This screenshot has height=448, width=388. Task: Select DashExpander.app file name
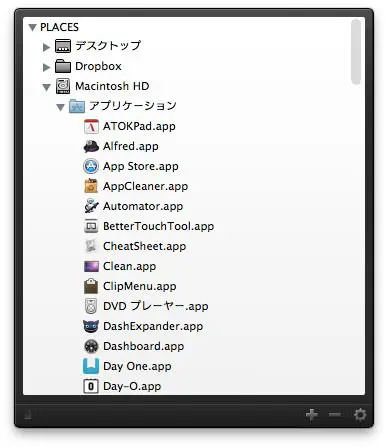point(153,327)
